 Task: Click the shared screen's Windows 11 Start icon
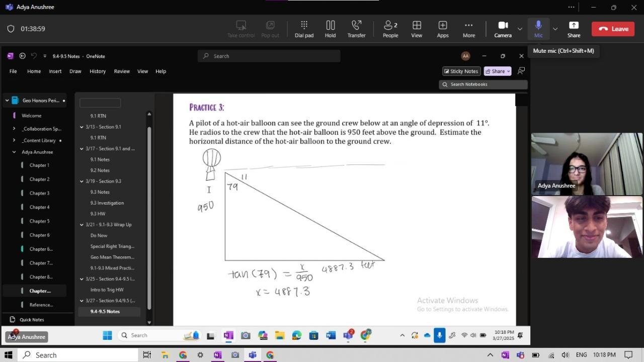(x=107, y=335)
